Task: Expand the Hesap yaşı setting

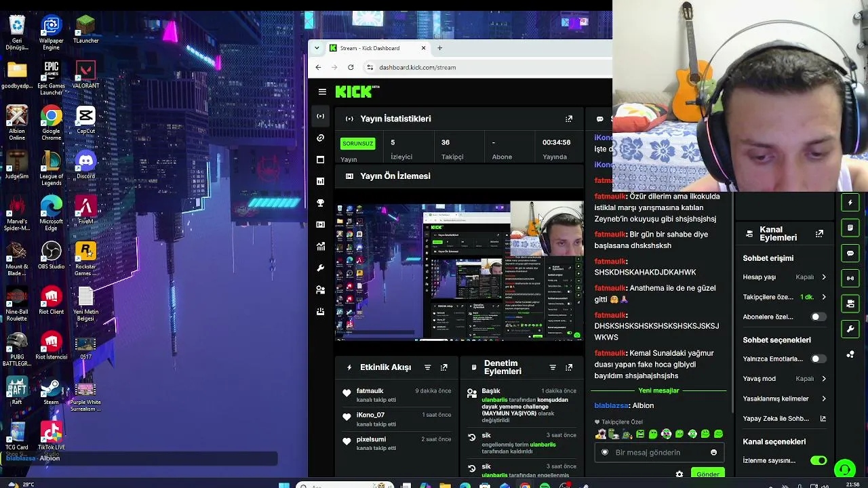Action: [785, 277]
